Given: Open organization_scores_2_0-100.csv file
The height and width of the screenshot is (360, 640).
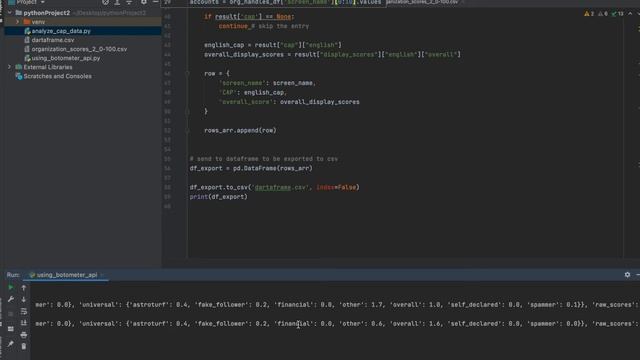Looking at the screenshot, I should (x=79, y=49).
